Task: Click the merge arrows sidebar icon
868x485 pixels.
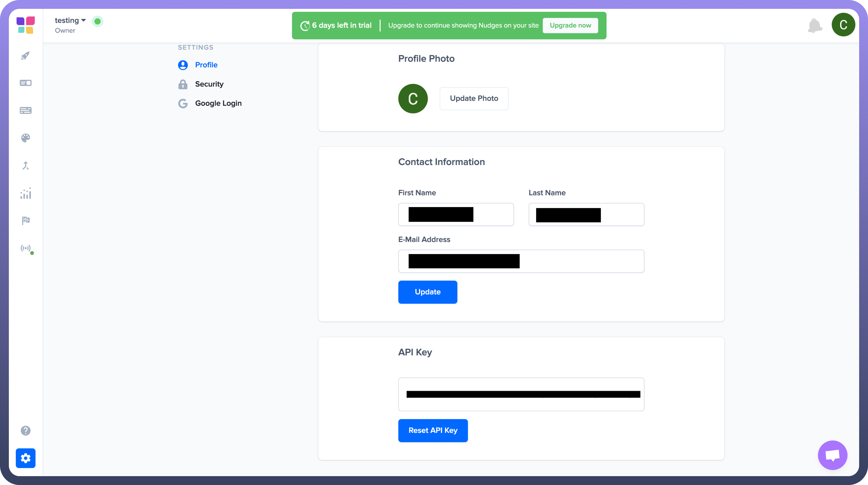Action: click(25, 165)
